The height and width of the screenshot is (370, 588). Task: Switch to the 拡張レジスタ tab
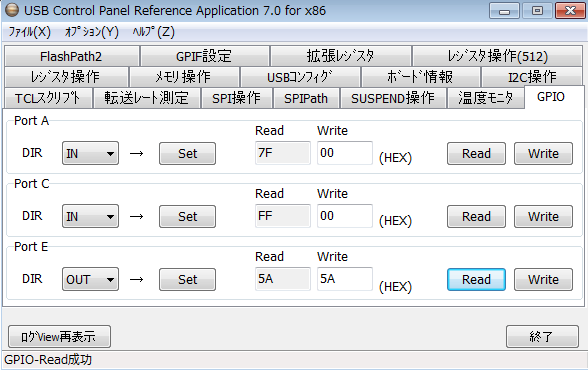click(x=340, y=56)
